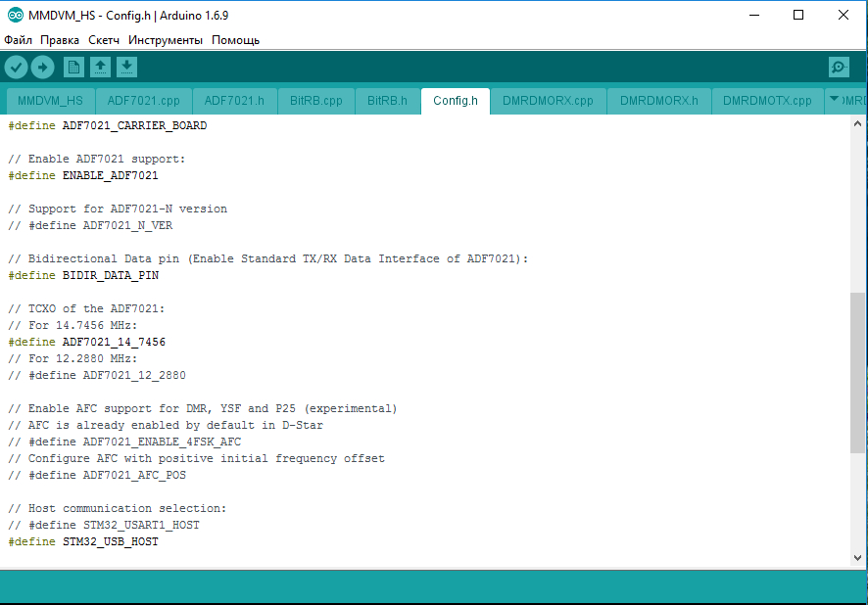The image size is (868, 605).
Task: Open the Инструменты menu
Action: click(x=166, y=40)
